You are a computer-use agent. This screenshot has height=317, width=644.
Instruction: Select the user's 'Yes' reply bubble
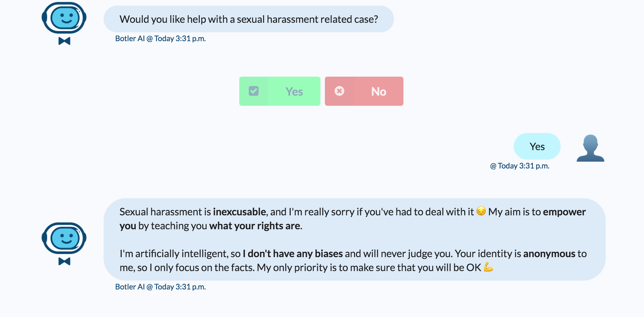(537, 146)
